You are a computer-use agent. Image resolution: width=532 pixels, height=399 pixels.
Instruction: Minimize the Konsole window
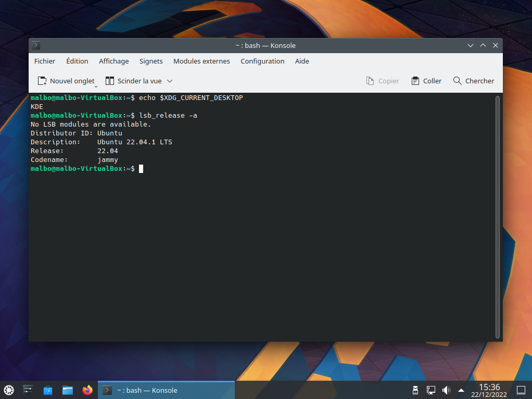(470, 45)
